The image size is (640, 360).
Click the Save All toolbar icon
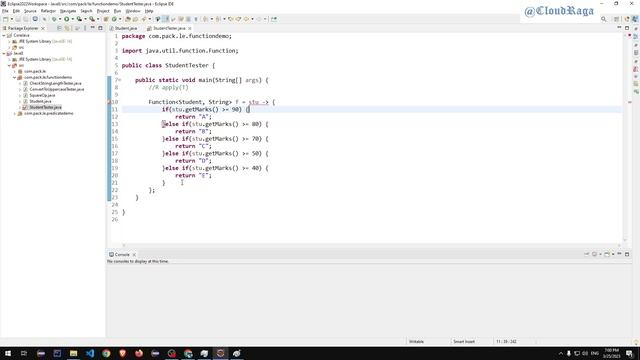(x=26, y=19)
